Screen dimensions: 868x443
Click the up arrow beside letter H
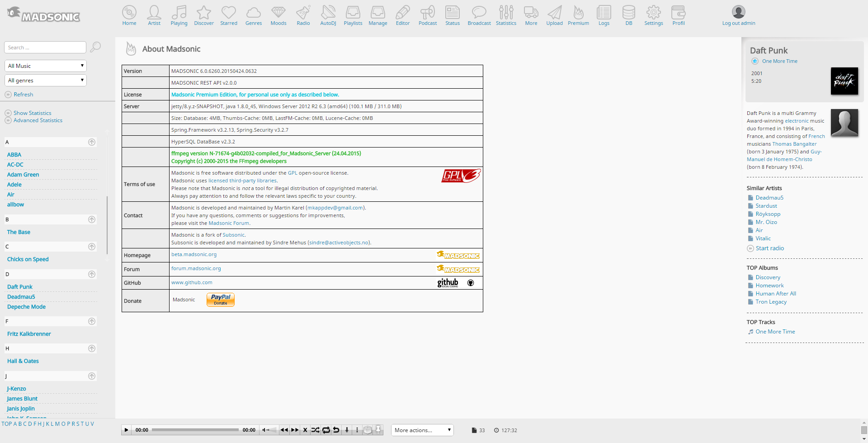pos(92,348)
